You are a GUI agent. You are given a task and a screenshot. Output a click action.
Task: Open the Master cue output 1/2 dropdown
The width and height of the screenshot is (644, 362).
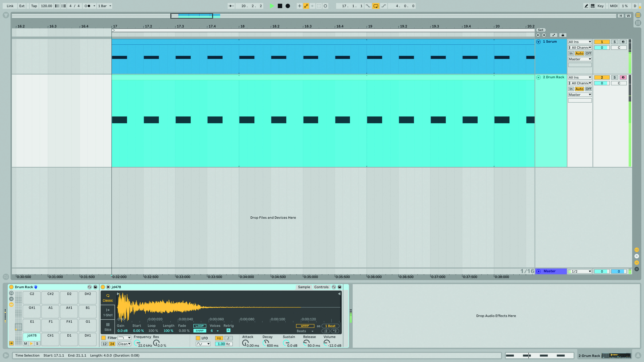580,271
